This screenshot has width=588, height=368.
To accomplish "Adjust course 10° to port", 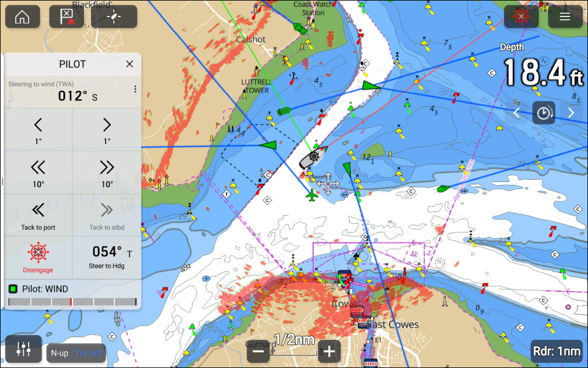I will (38, 173).
